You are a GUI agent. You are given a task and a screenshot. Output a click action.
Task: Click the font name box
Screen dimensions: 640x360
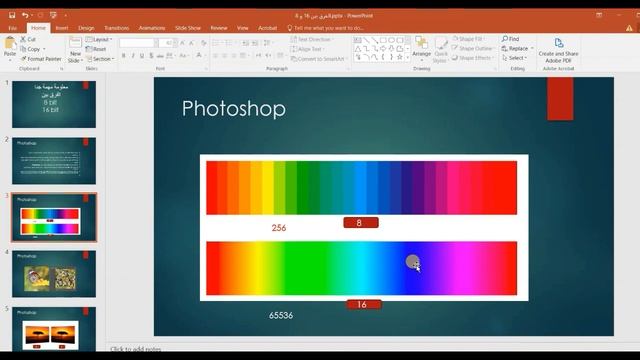tap(137, 43)
